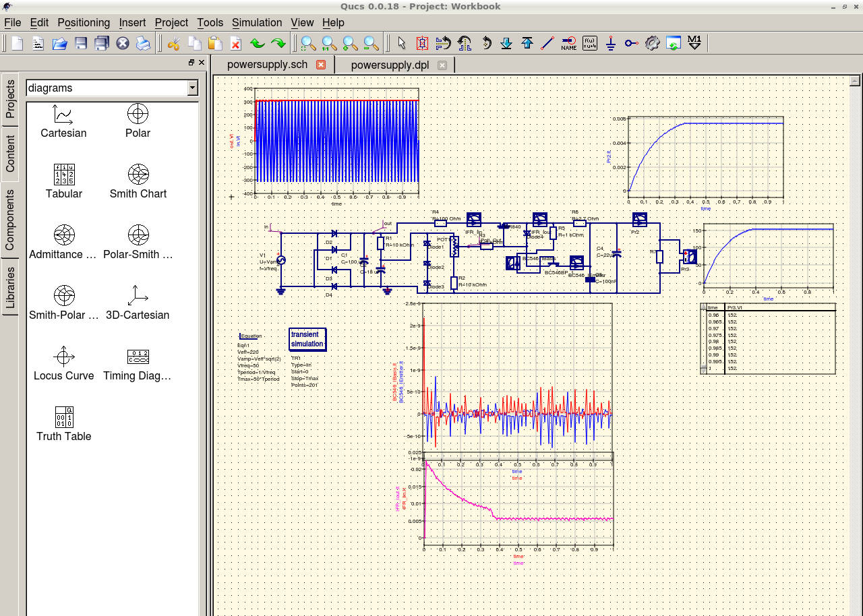The height and width of the screenshot is (616, 863).
Task: Select the Smith Chart diagram
Action: tap(138, 180)
